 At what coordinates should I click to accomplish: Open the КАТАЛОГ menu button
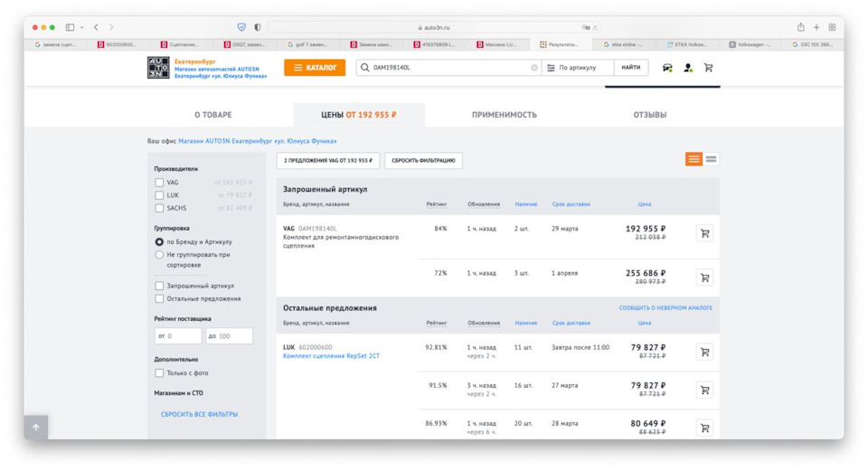315,68
